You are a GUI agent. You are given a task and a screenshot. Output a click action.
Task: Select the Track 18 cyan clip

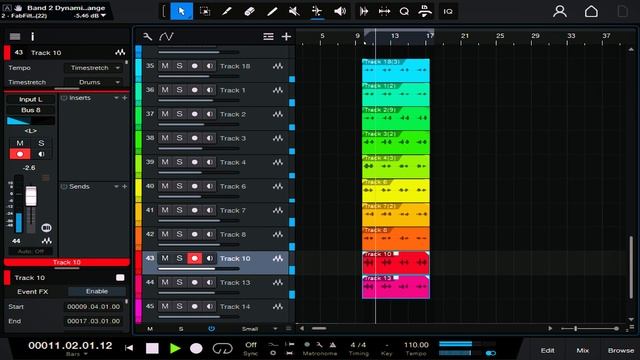click(396, 70)
